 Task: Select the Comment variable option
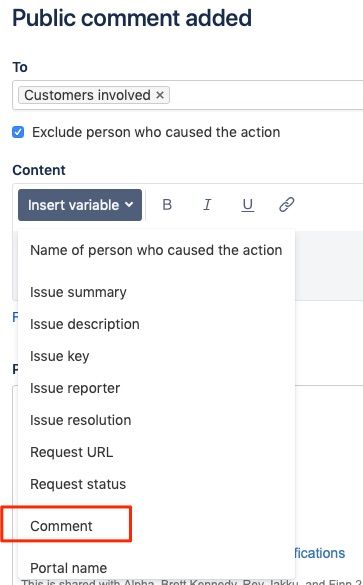point(156,526)
